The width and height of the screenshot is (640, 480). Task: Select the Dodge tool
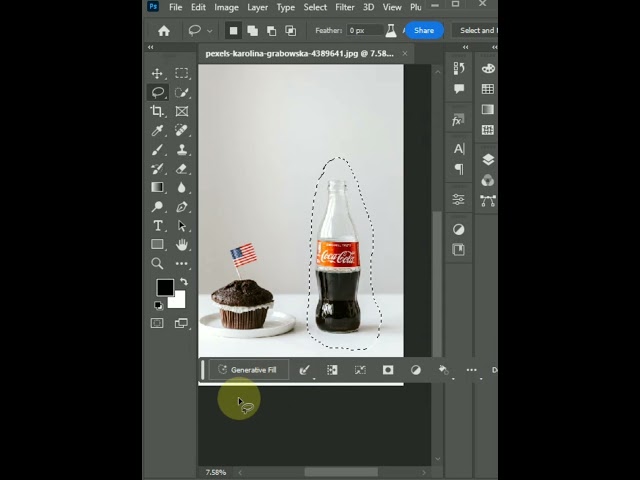pos(157,207)
